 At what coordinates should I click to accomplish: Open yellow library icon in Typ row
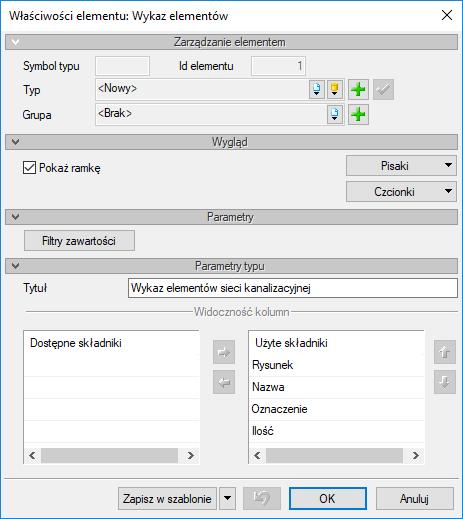coord(335,89)
